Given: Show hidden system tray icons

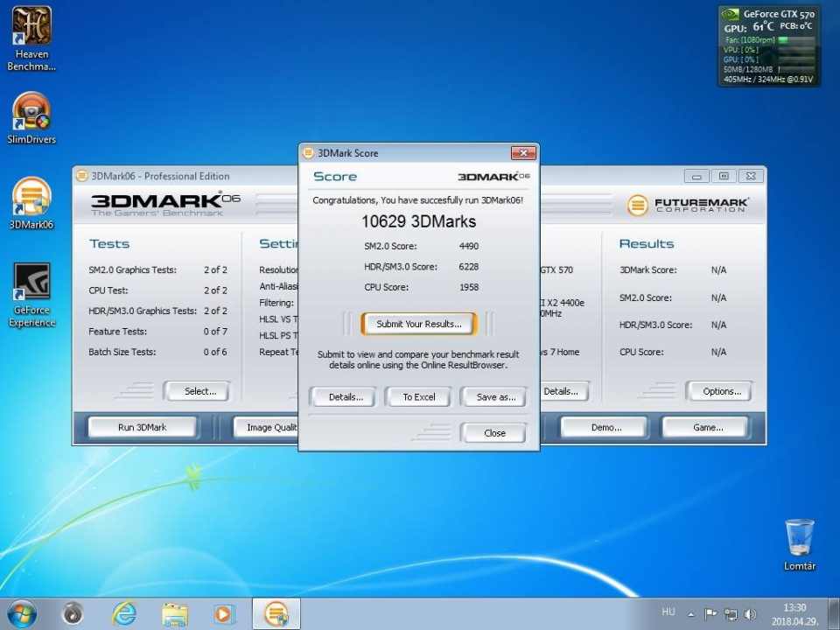Looking at the screenshot, I should pos(691,614).
